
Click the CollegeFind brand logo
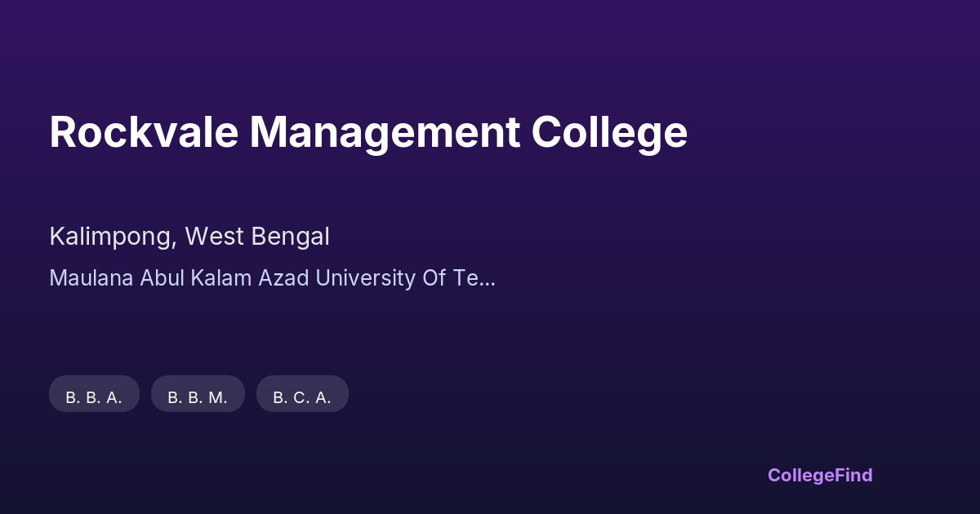[820, 475]
